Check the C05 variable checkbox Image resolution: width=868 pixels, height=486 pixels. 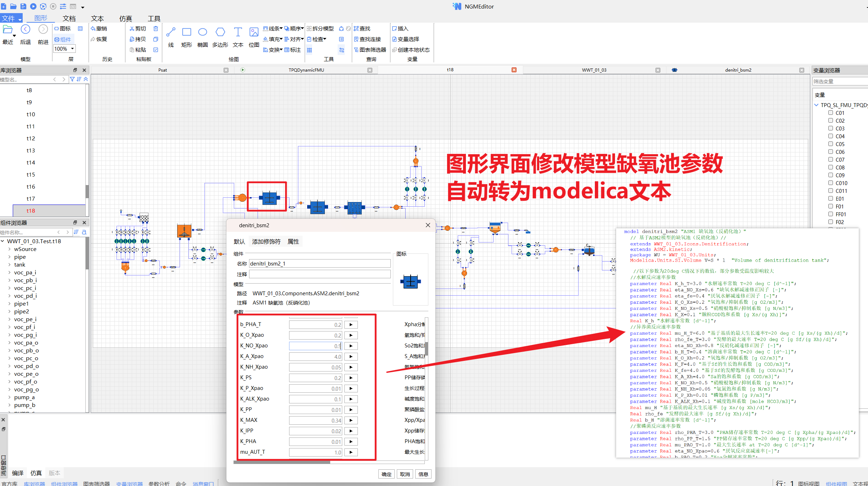point(830,144)
